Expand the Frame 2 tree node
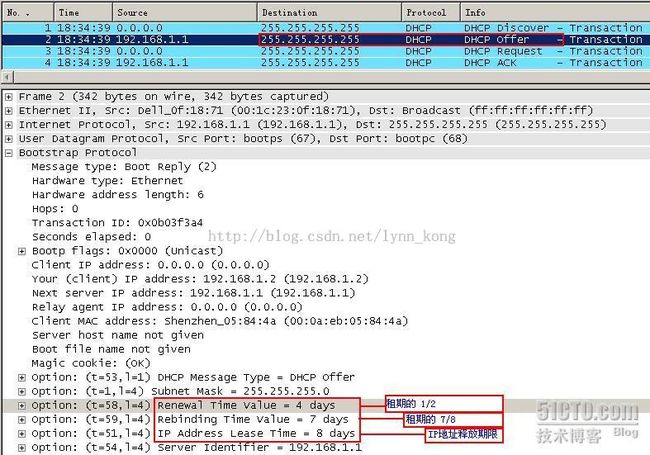650x455 pixels. tap(9, 97)
